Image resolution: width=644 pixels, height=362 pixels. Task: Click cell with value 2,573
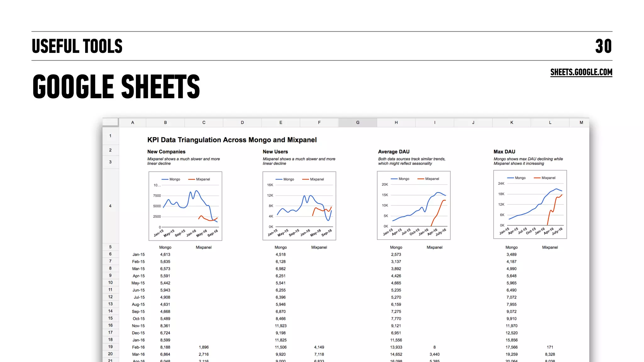coord(396,254)
